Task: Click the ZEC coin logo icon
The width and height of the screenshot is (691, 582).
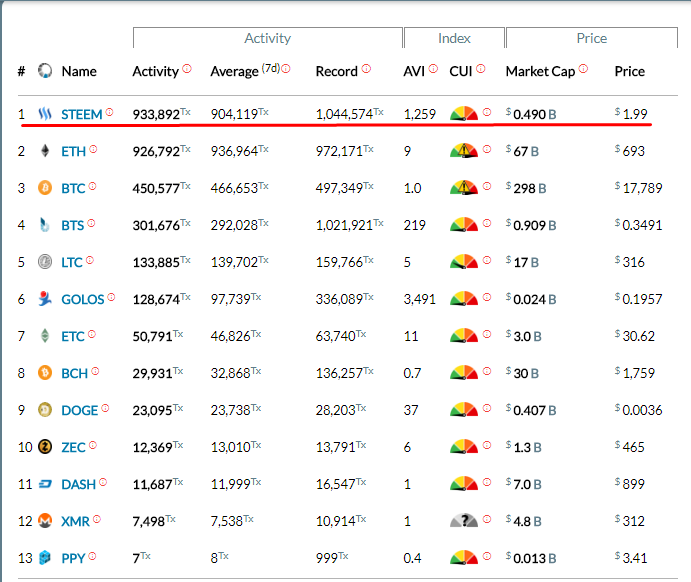Action: pyautogui.click(x=45, y=447)
